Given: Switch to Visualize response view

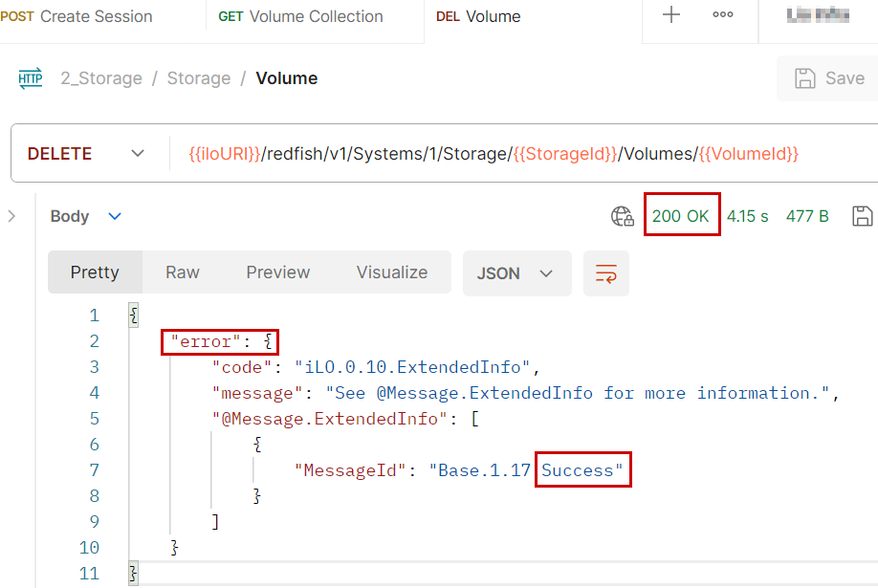Looking at the screenshot, I should 392,272.
